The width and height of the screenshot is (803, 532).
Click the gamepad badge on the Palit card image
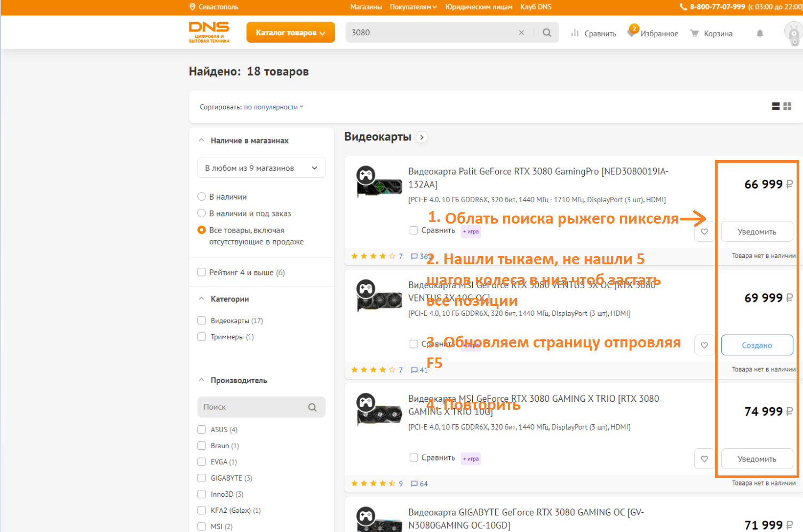coord(366,175)
